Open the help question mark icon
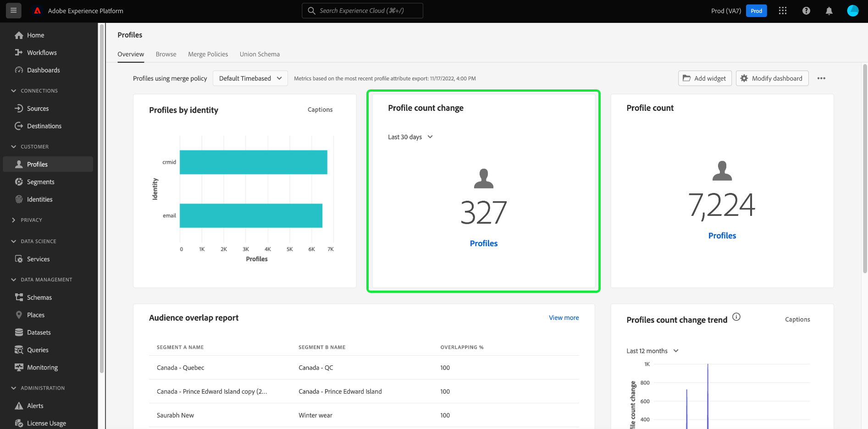 (x=806, y=11)
